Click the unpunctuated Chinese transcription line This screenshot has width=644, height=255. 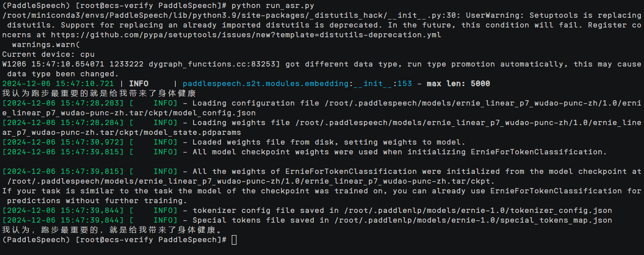coord(99,93)
